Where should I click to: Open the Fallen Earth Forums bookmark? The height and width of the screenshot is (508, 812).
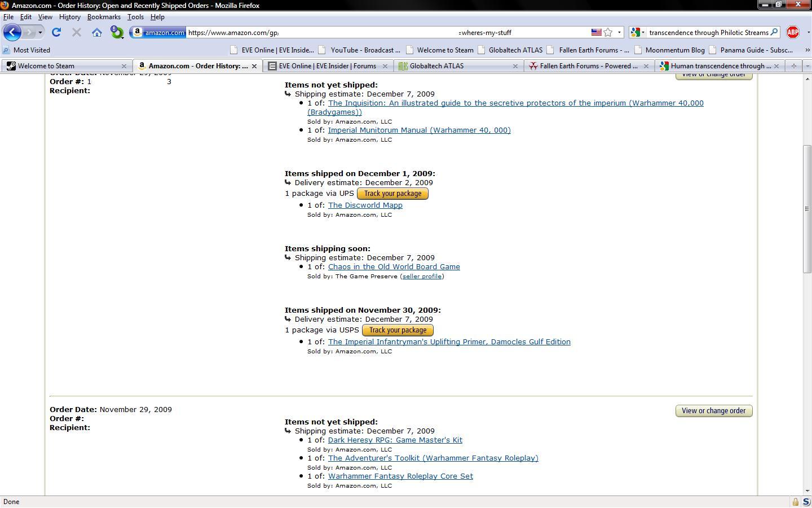click(588, 50)
